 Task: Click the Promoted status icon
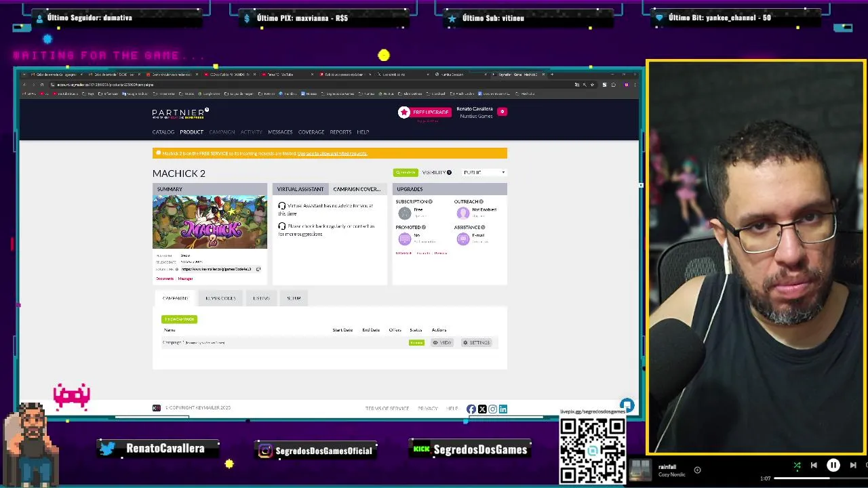pos(404,239)
